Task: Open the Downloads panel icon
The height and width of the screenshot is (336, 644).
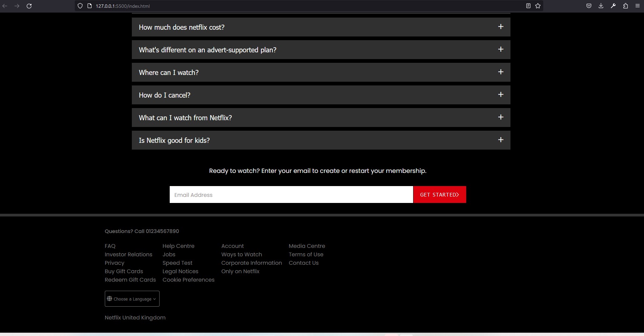Action: 601,6
